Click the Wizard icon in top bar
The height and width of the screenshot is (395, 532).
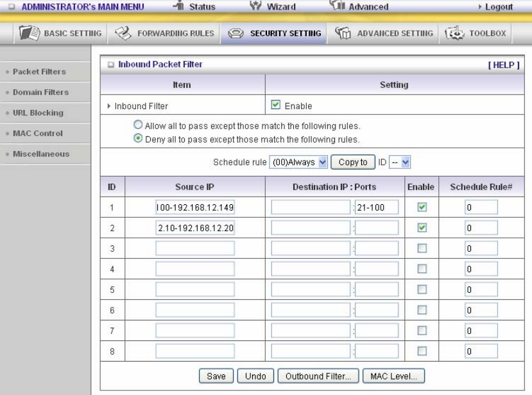255,5
